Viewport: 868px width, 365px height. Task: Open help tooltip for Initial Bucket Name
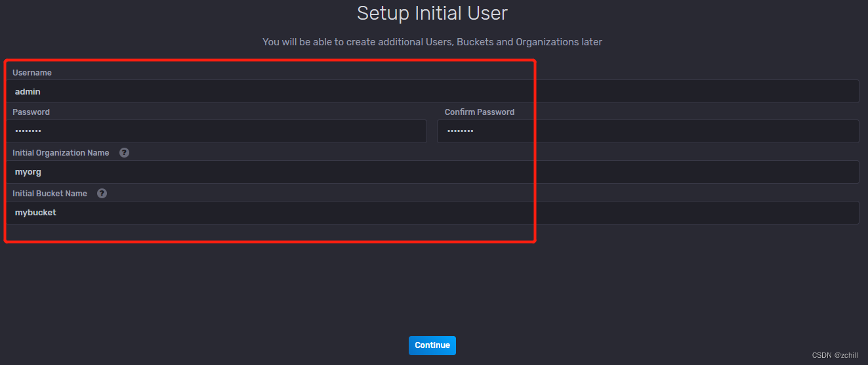102,193
